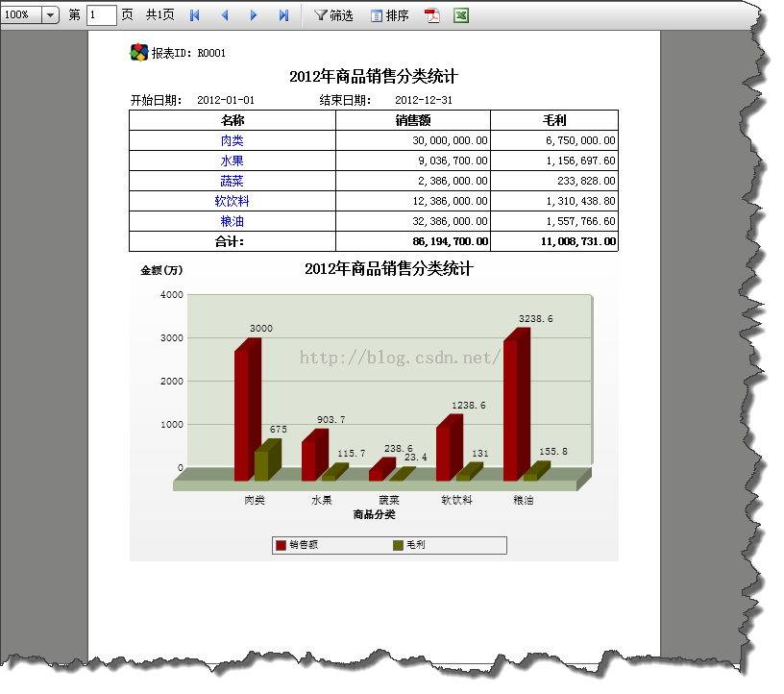Open the 100% zoom dropdown arrow
This screenshot has width=784, height=694.
point(50,15)
